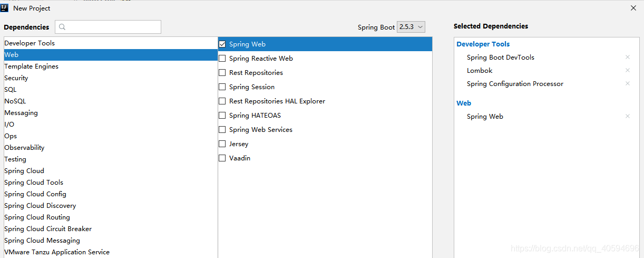The height and width of the screenshot is (258, 644).
Task: Select Spring Cloud Routing category
Action: (x=111, y=217)
